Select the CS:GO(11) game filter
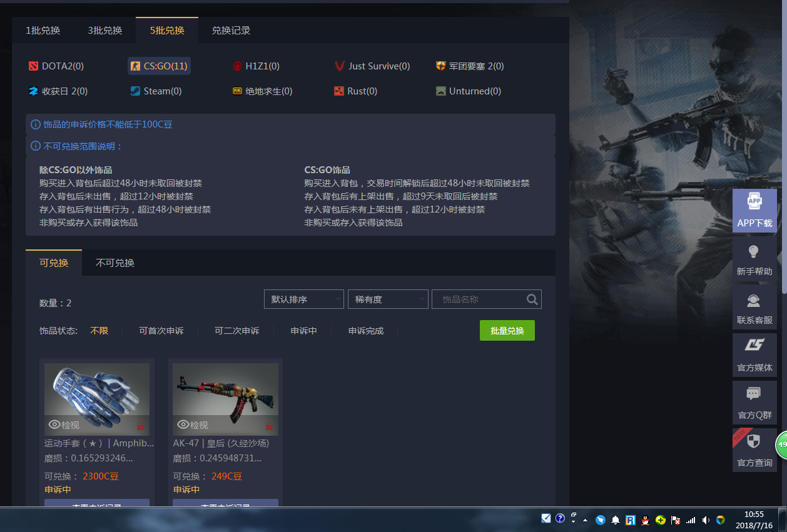The height and width of the screenshot is (532, 787). (159, 66)
